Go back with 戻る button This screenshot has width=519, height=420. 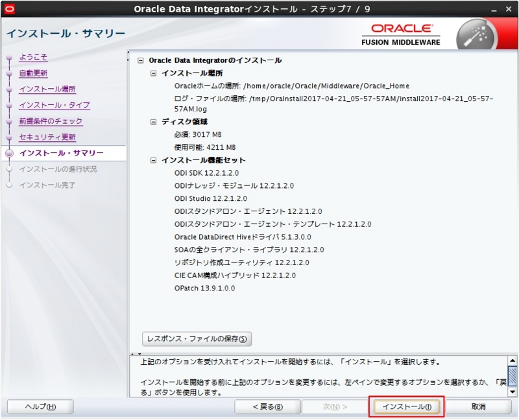pos(267,407)
